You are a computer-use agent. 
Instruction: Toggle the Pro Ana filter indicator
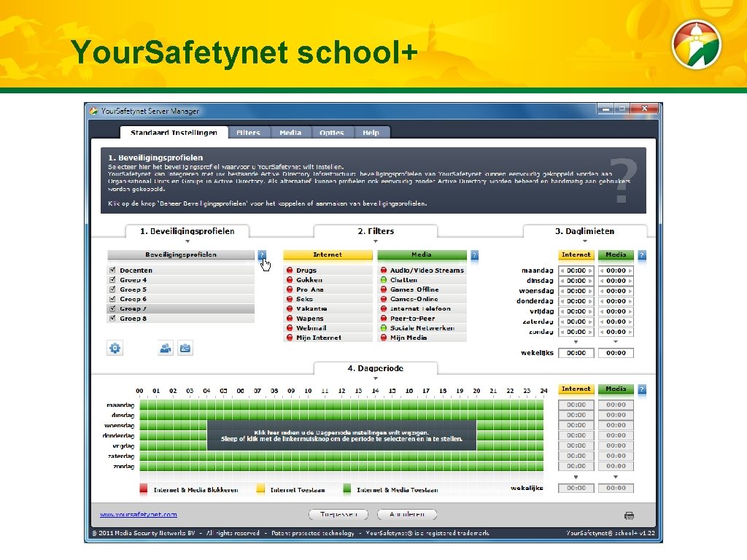290,289
